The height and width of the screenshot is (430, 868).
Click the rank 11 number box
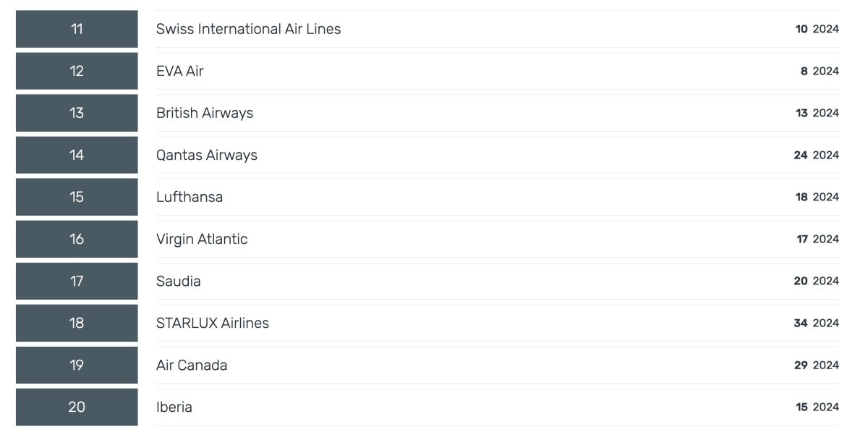point(77,29)
